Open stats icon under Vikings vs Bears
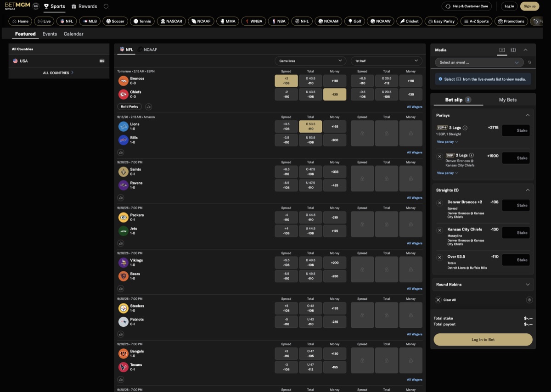 coord(121,289)
